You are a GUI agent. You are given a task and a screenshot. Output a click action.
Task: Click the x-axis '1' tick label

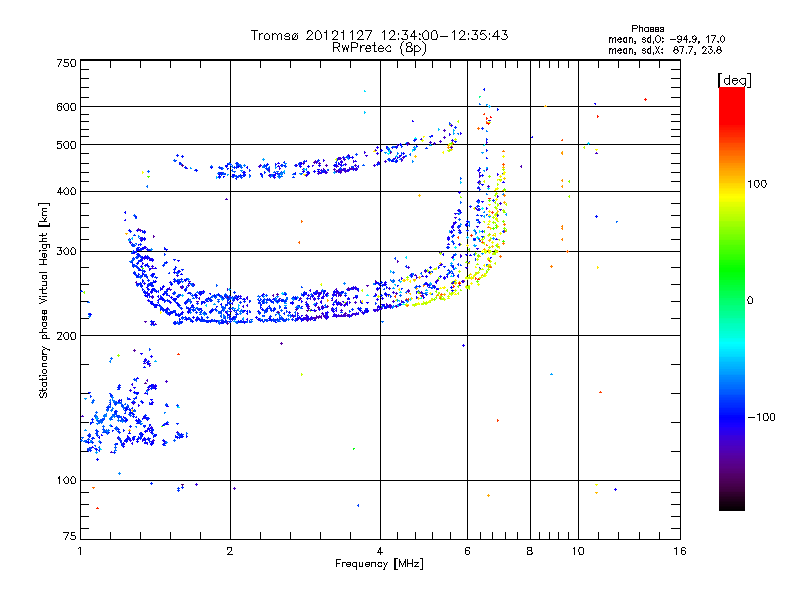[x=80, y=551]
